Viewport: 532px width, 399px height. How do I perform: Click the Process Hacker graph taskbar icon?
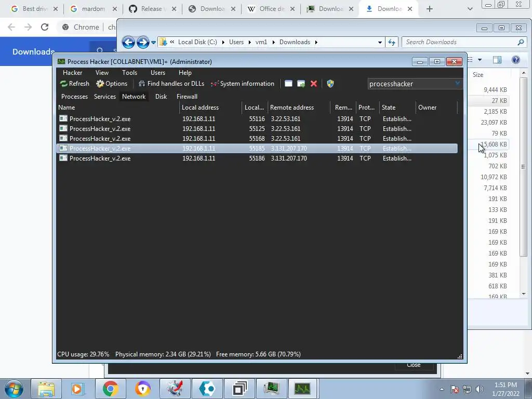point(302,389)
